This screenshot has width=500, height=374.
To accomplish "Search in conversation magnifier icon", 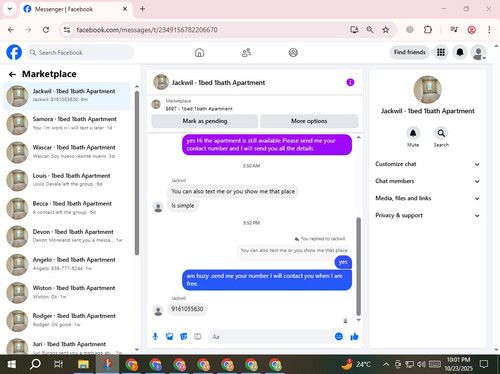I will pyautogui.click(x=441, y=133).
